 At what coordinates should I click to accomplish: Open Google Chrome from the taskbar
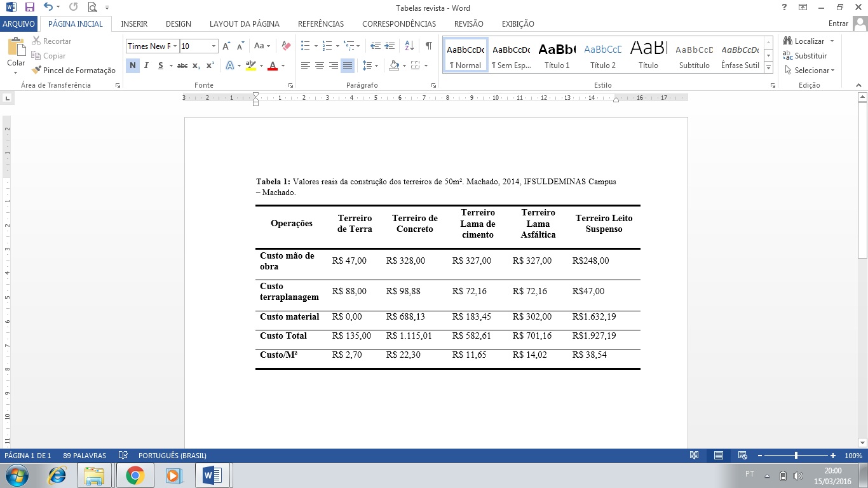(134, 475)
